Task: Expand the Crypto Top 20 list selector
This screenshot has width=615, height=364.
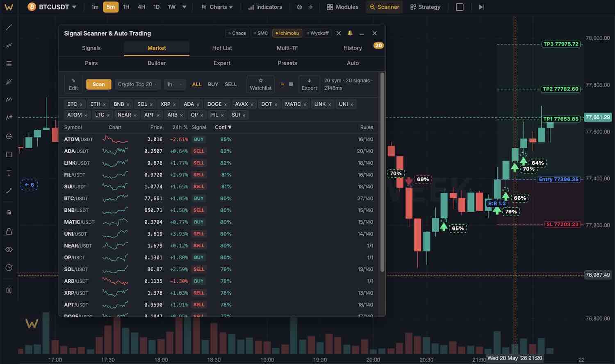Action: tap(137, 84)
